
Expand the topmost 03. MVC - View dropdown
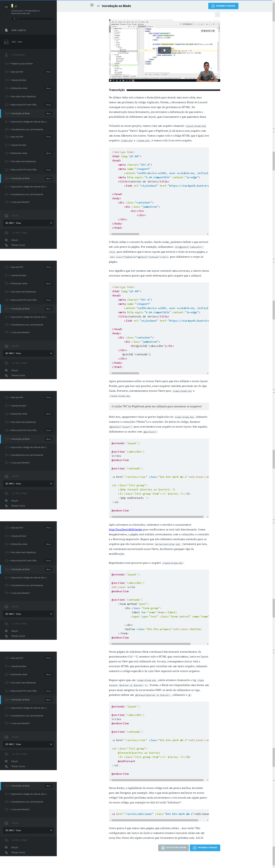[x=28, y=223]
